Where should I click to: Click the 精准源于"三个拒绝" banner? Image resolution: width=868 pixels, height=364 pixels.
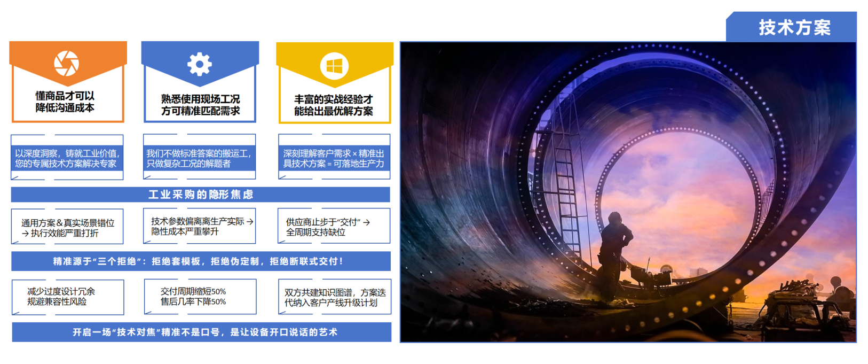[x=200, y=261]
